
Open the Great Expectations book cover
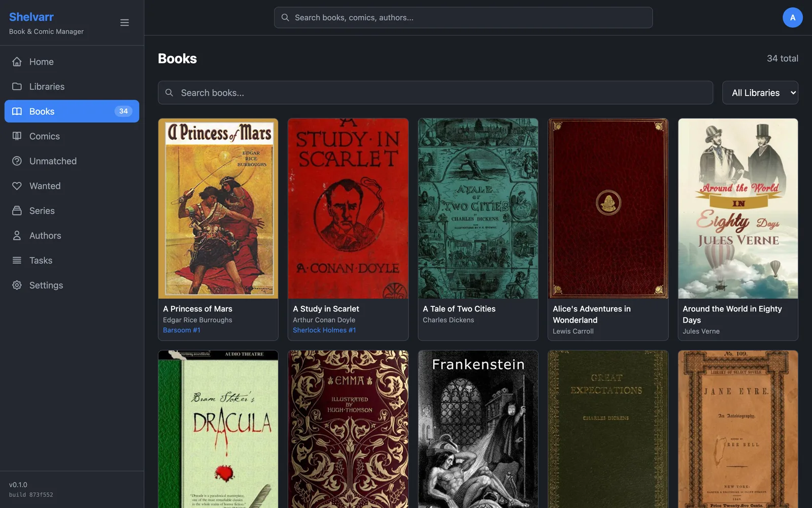[608, 429]
